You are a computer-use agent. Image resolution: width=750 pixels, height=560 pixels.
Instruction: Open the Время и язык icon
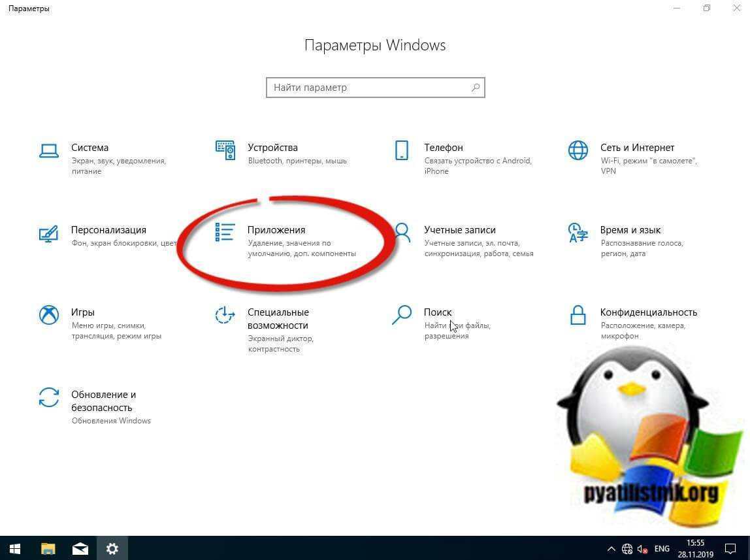(578, 233)
